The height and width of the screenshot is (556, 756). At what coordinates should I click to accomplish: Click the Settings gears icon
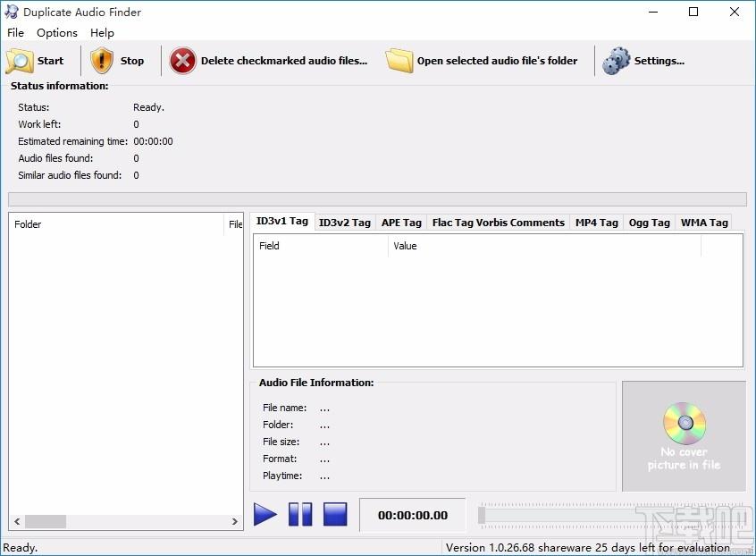click(x=617, y=61)
